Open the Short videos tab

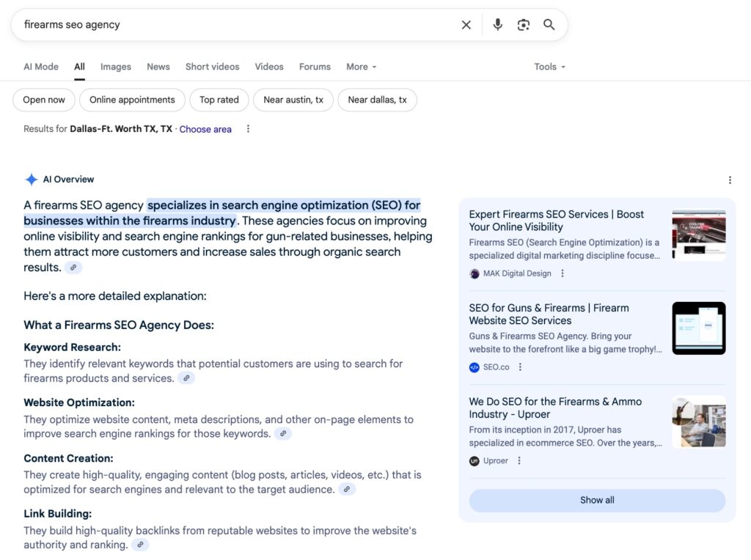point(212,67)
